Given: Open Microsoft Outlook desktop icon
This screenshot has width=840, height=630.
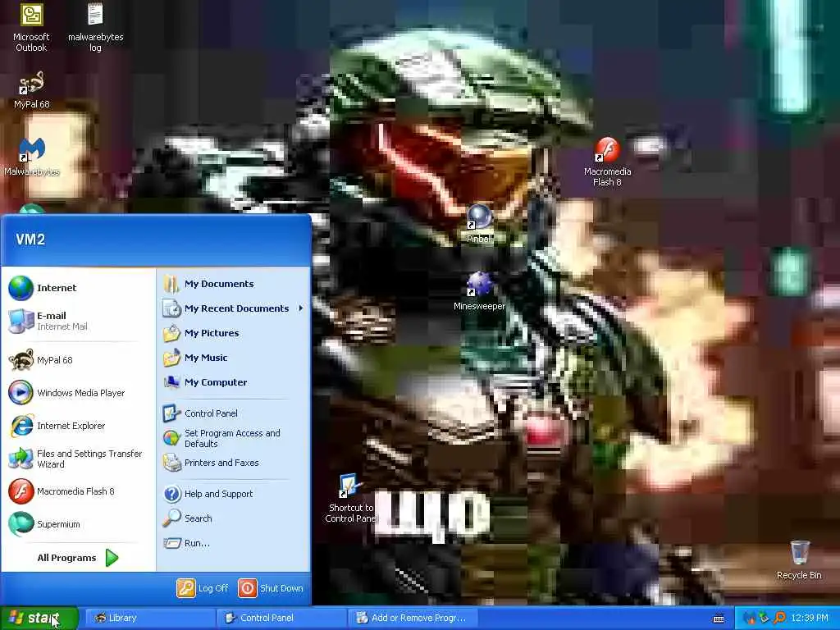Looking at the screenshot, I should [31, 27].
